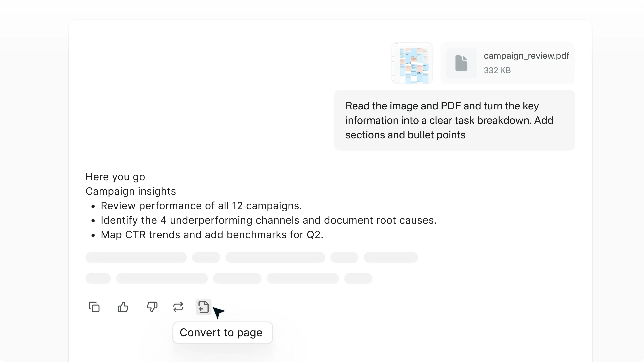Select the user prompt message bubble
644x362 pixels.
pos(454,120)
